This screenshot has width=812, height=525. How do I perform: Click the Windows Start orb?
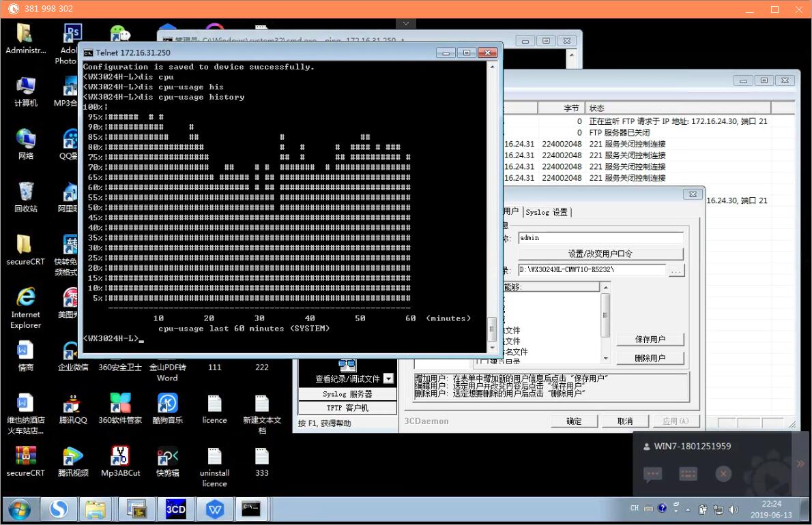click(19, 509)
